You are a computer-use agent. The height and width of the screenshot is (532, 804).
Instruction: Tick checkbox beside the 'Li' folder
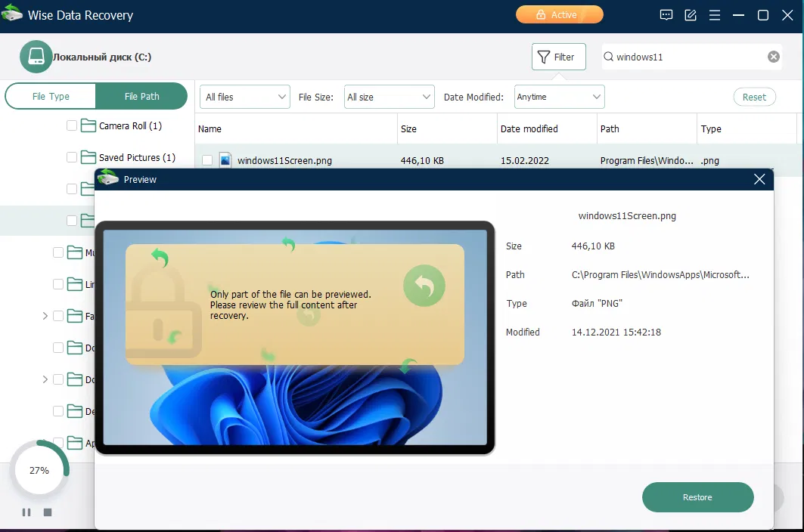tap(58, 284)
